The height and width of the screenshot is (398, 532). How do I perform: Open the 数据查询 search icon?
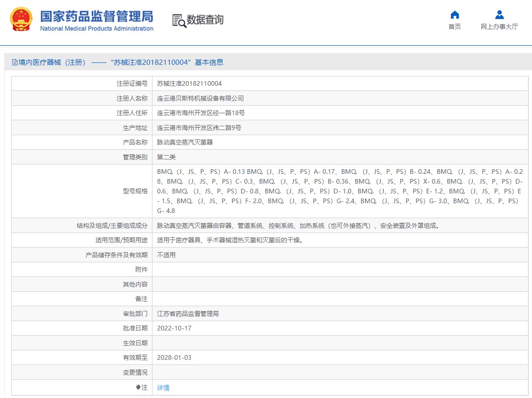[x=179, y=21]
